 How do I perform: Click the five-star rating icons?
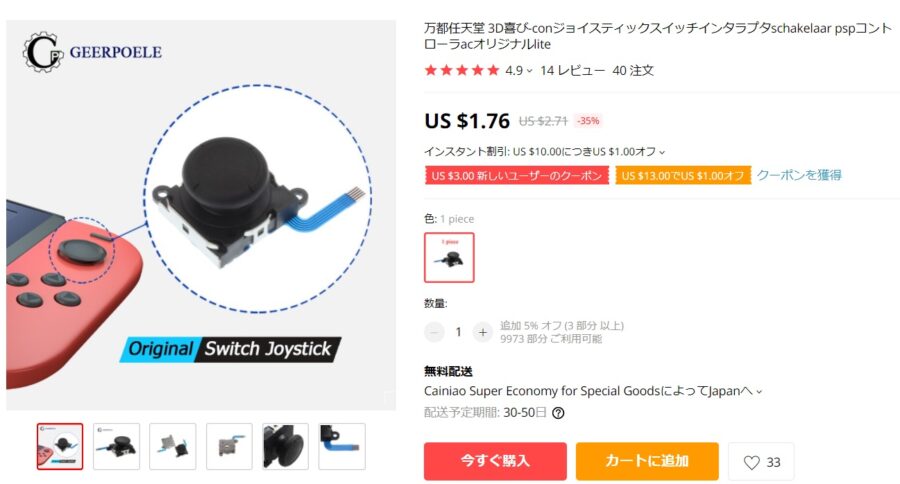(x=461, y=71)
